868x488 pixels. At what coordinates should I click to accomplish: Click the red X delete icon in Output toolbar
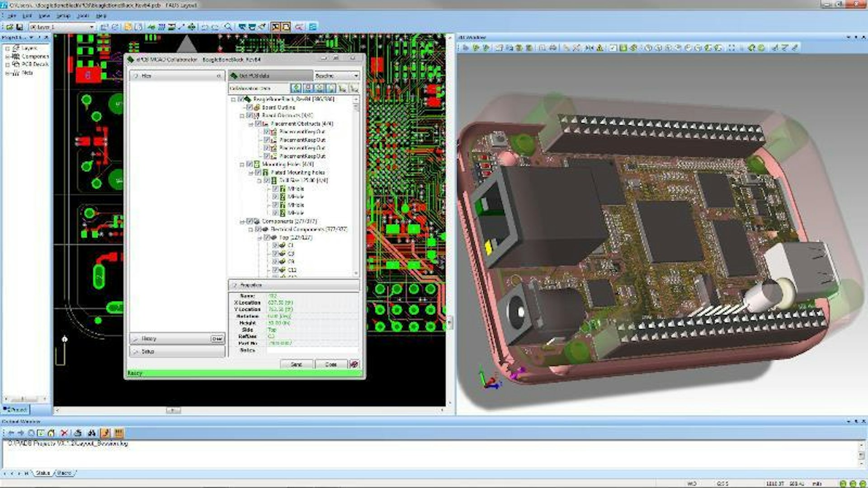click(x=64, y=433)
